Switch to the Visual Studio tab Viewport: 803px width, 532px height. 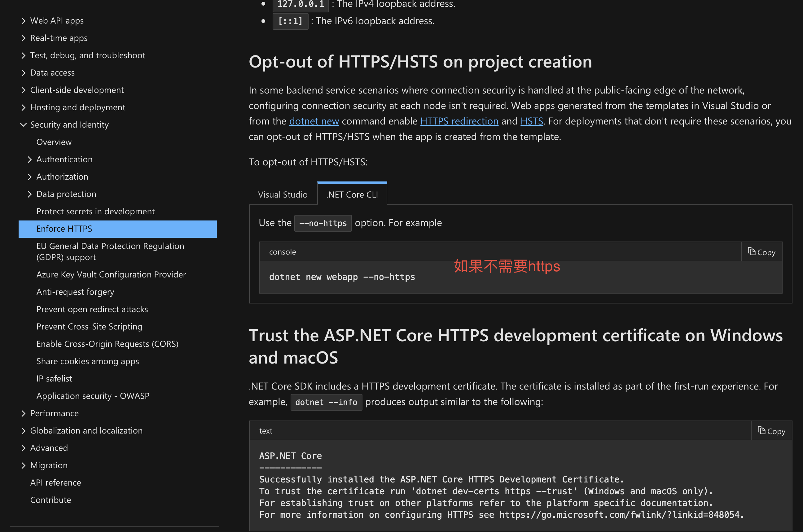point(282,194)
